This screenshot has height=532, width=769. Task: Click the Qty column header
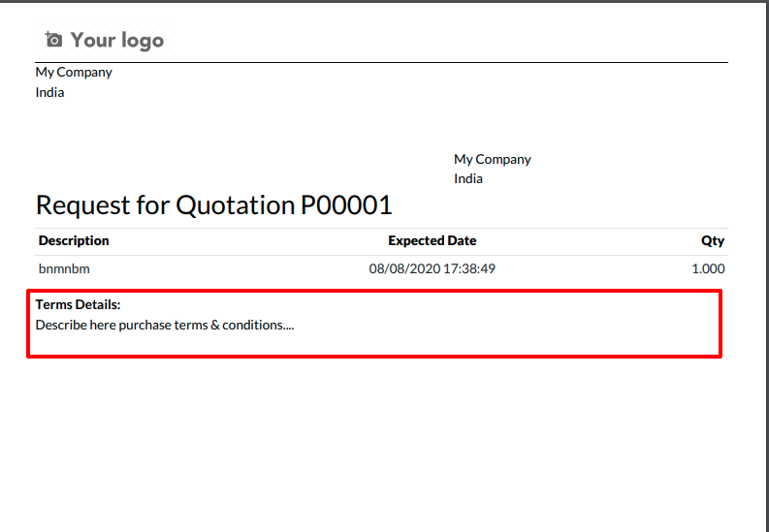[713, 240]
